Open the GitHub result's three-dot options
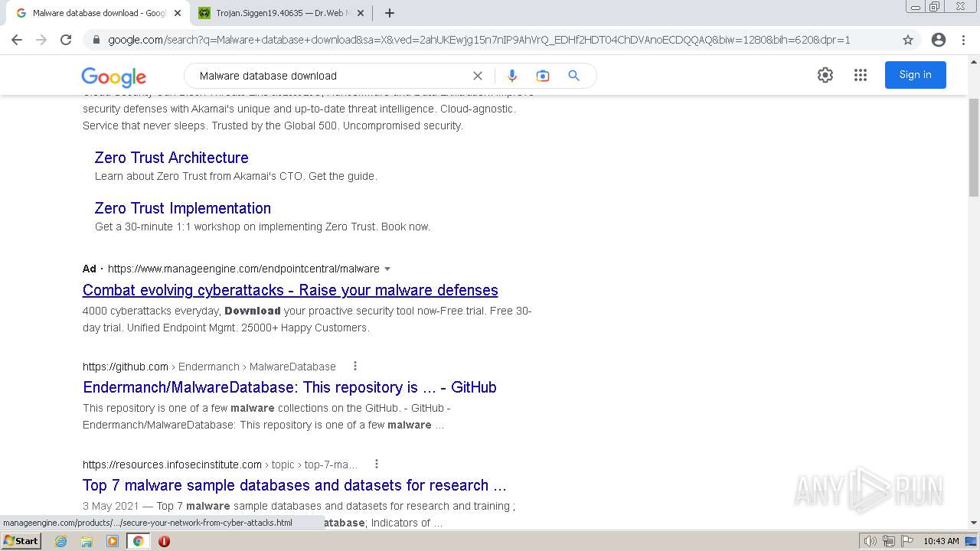The width and height of the screenshot is (980, 551). tap(355, 367)
